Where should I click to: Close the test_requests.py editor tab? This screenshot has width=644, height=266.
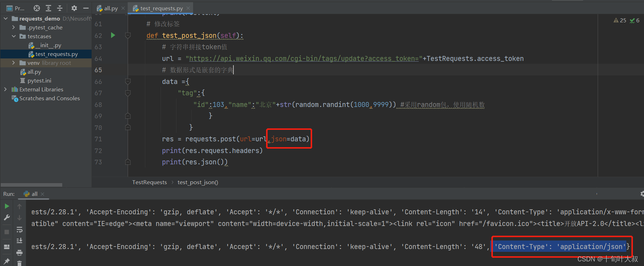tap(188, 8)
